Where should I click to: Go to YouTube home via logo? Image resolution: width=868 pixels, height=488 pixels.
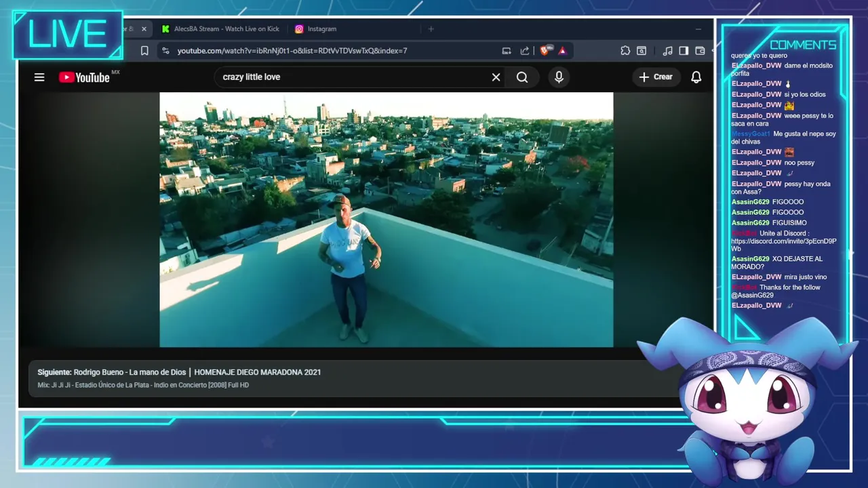coord(85,77)
